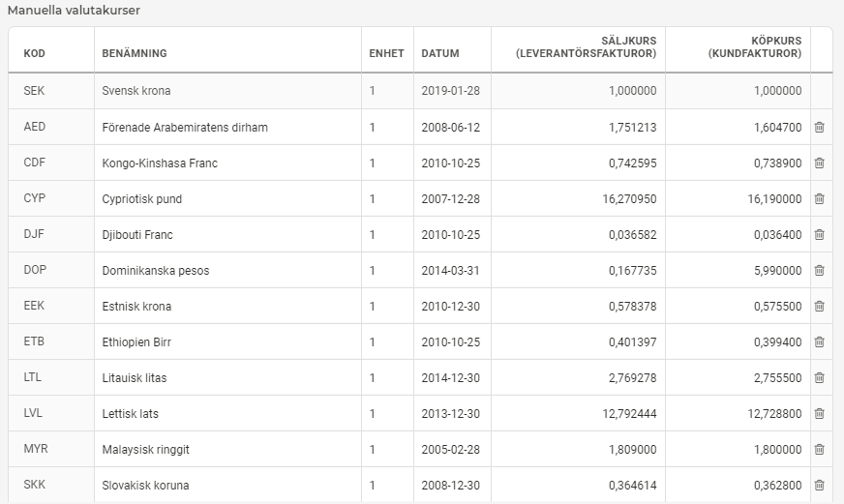844x504 pixels.
Task: Select the CDF code cell
Action: (x=35, y=163)
